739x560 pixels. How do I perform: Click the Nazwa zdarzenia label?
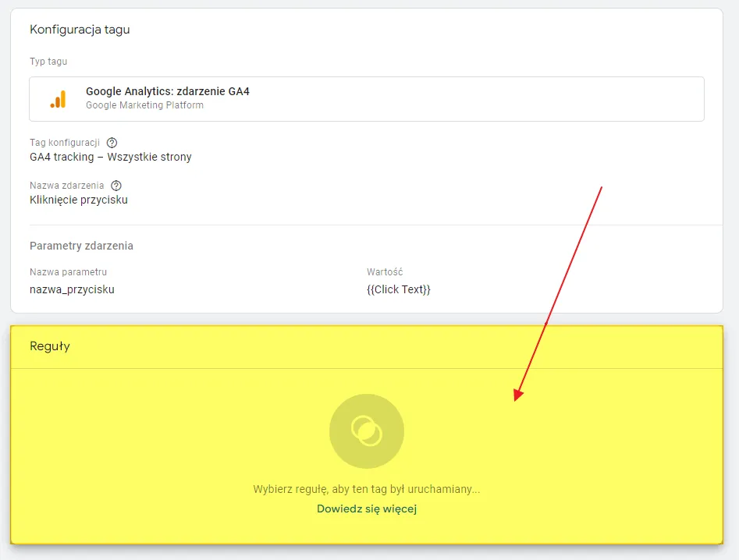tap(67, 186)
